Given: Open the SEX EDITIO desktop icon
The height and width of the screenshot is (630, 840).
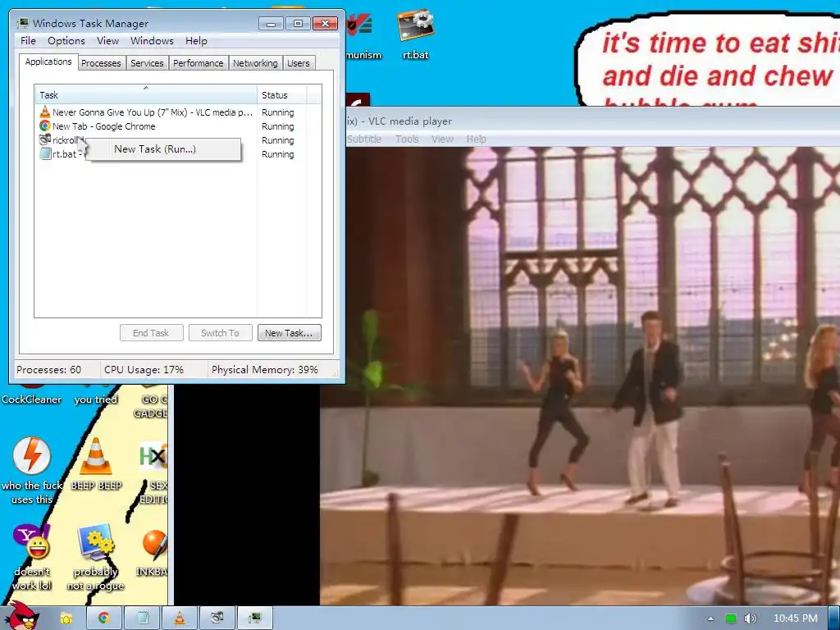Looking at the screenshot, I should pyautogui.click(x=153, y=473).
